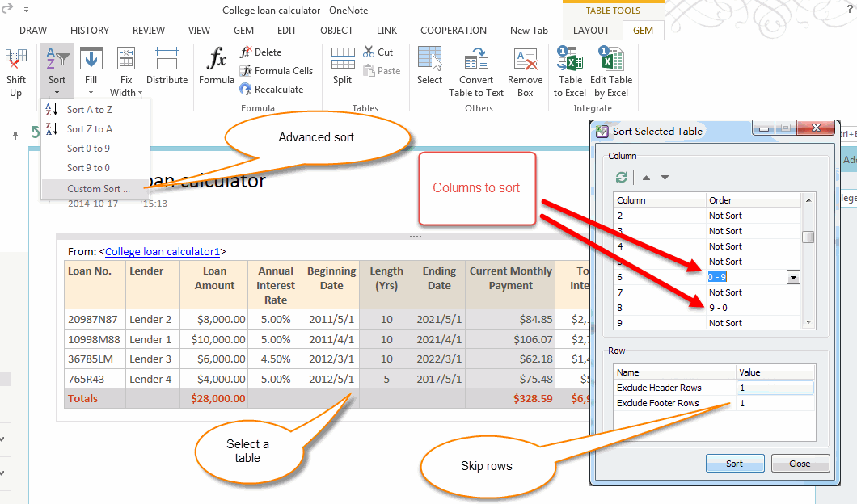Open the Fill dropdown arrow
The image size is (857, 504).
(91, 90)
